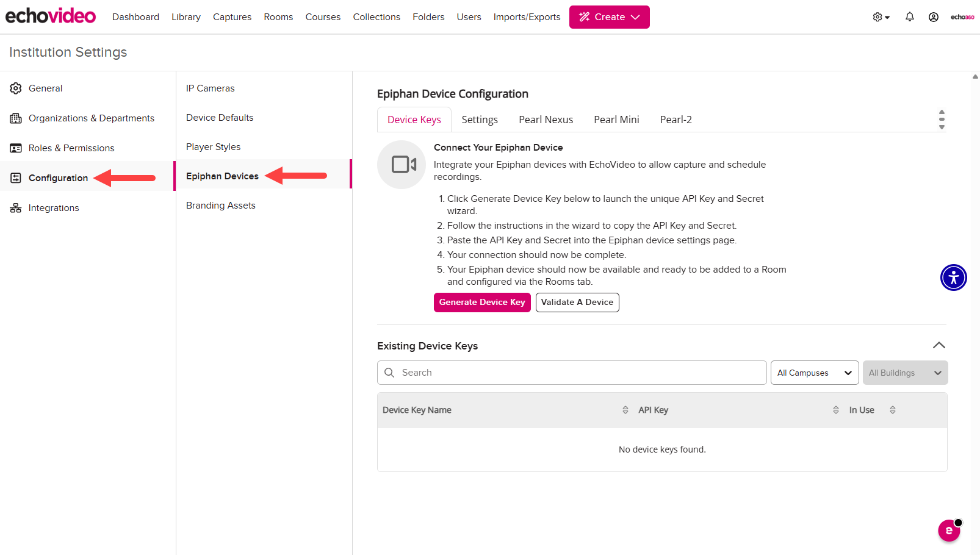Click the Institution Settings title
This screenshot has width=980, height=555.
(68, 52)
